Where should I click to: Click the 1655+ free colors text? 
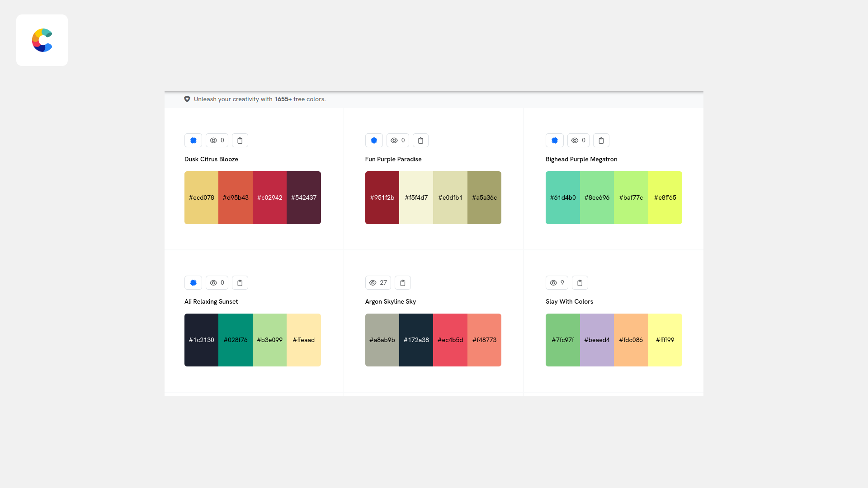[300, 99]
